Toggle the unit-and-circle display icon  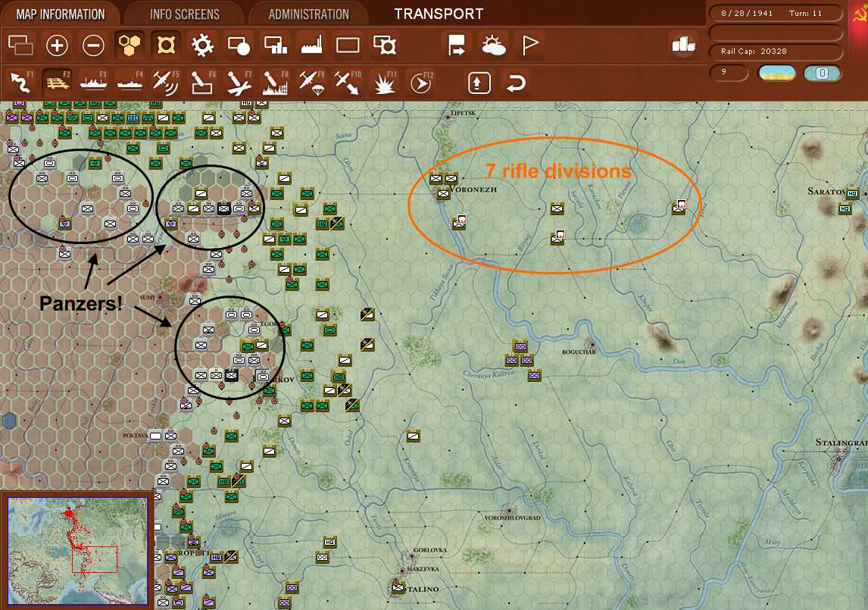pyautogui.click(x=239, y=45)
